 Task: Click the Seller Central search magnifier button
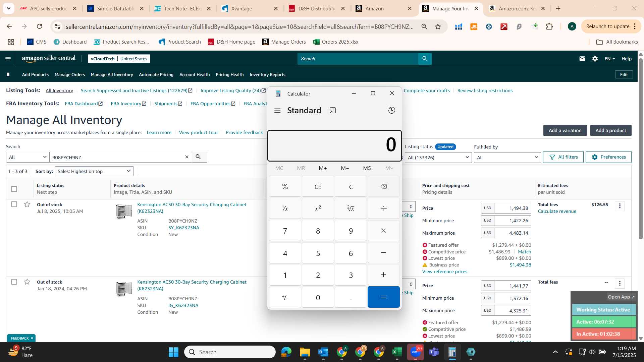coord(425,59)
